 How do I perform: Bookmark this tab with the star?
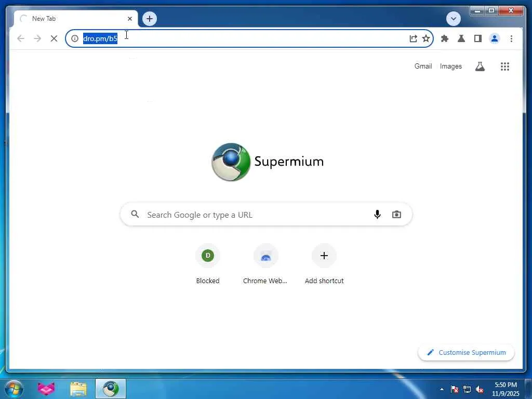(426, 38)
